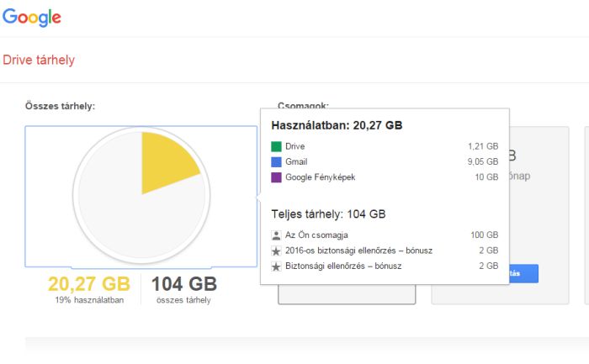
Task: Click the purple Google Fényképek square
Action: pyautogui.click(x=276, y=177)
